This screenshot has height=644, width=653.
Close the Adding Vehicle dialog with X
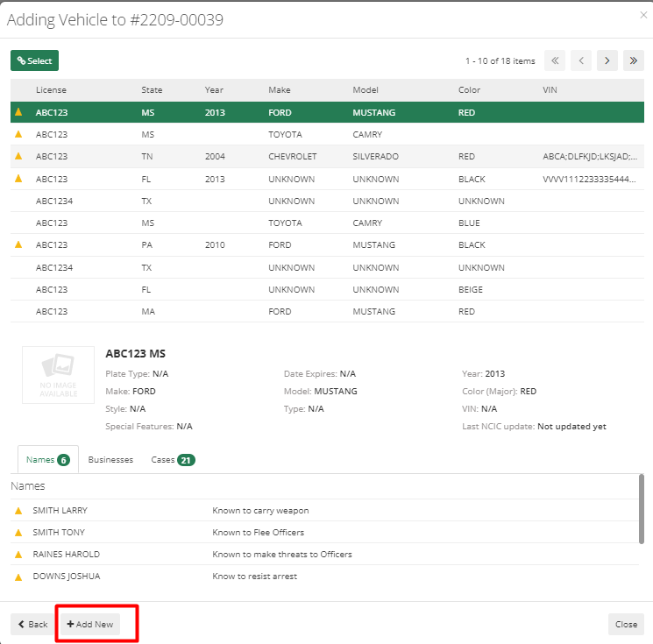[x=643, y=15]
